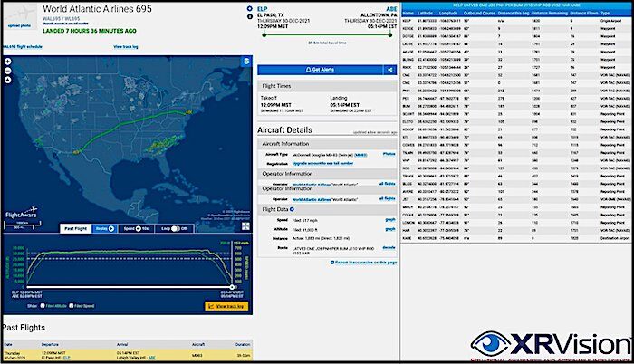Select the KELP origin airport row
634x364 pixels.
click(516, 21)
